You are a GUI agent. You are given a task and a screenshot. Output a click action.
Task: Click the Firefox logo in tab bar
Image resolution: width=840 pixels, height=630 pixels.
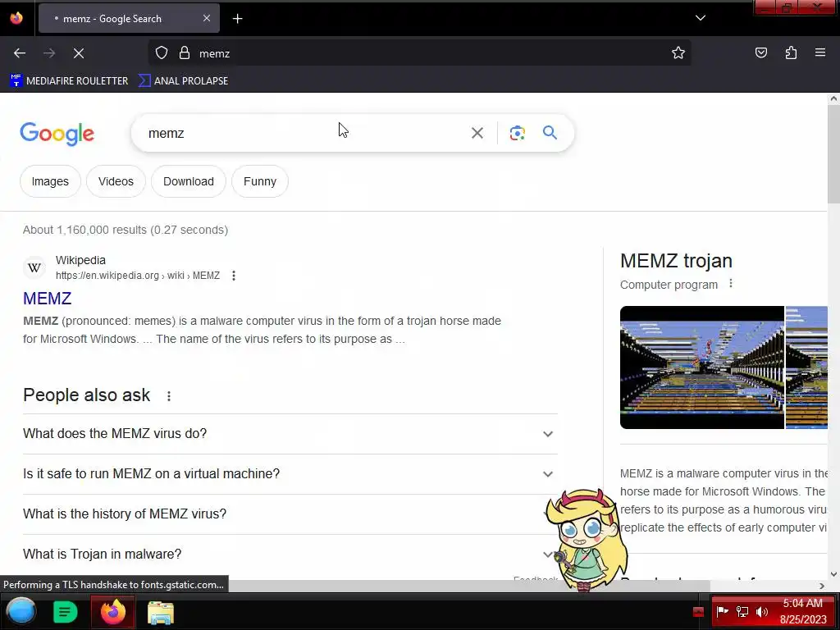(16, 18)
